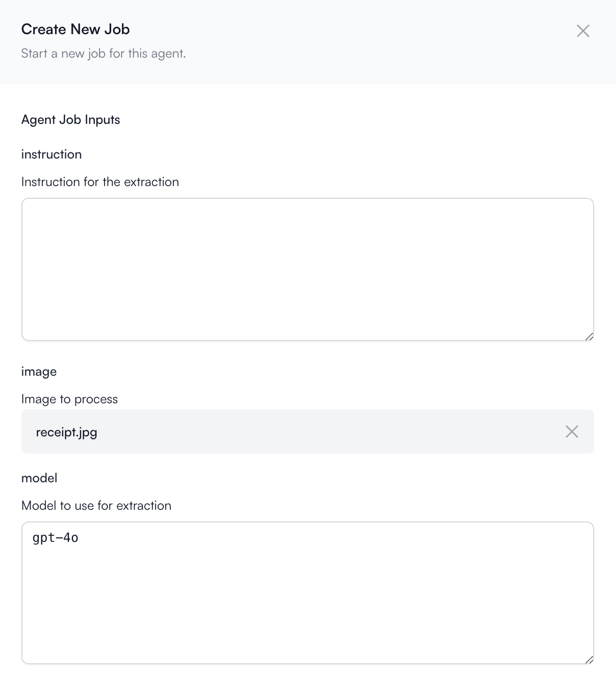
Task: Click the "Instruction for the extraction" description
Action: [100, 182]
